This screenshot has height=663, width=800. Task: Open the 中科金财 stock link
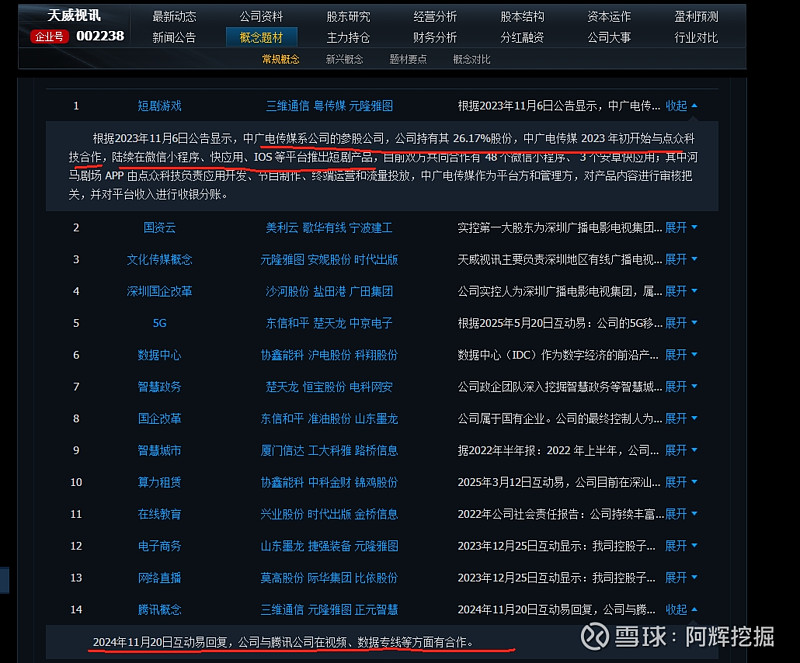(x=329, y=482)
